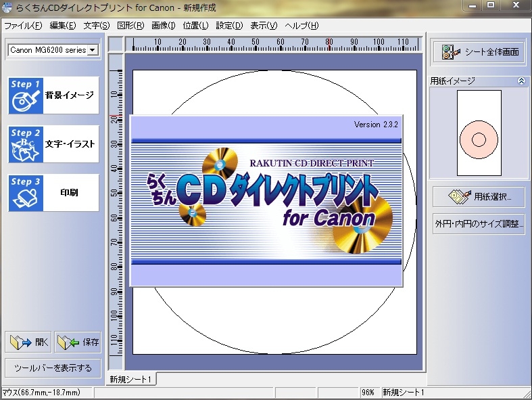Click the save (保存) icon button
Viewport: 532px width, 400px height.
click(x=78, y=342)
